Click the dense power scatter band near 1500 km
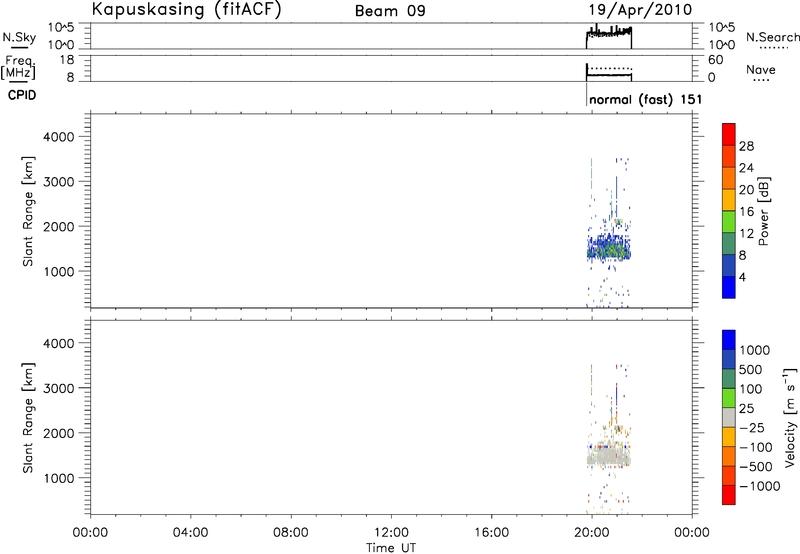 [x=609, y=248]
